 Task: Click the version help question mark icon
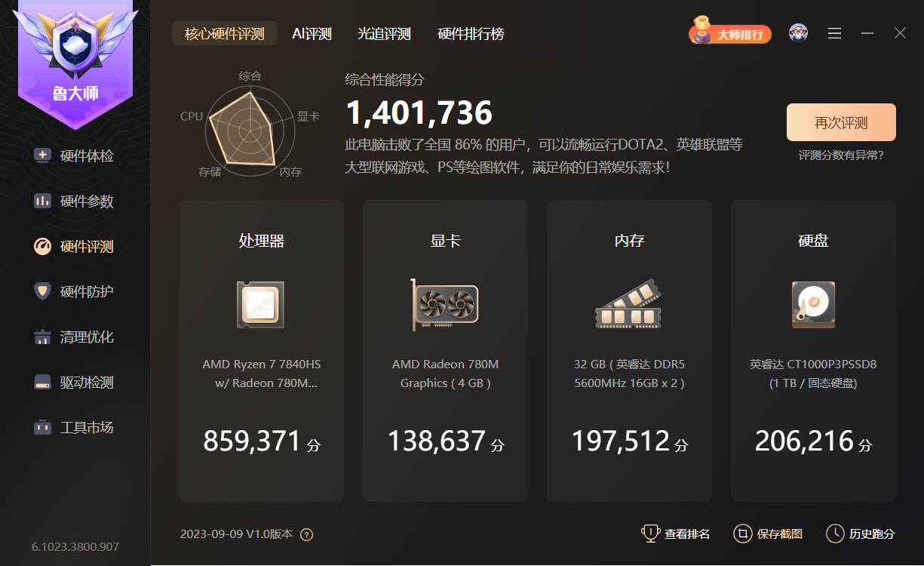click(x=306, y=534)
